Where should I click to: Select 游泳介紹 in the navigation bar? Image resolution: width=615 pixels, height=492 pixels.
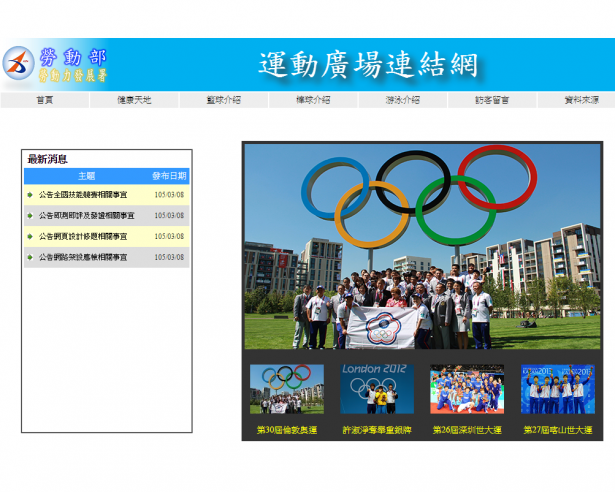402,100
